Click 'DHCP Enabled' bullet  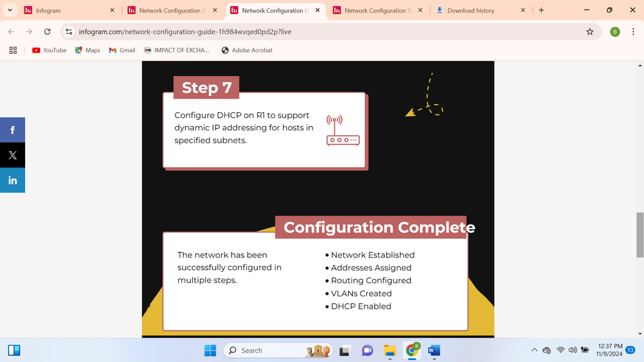(361, 306)
